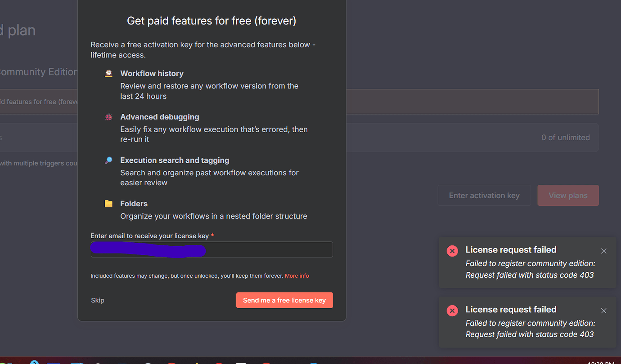Dismiss the bottom License request failed notification
Image resolution: width=621 pixels, height=364 pixels.
(604, 311)
